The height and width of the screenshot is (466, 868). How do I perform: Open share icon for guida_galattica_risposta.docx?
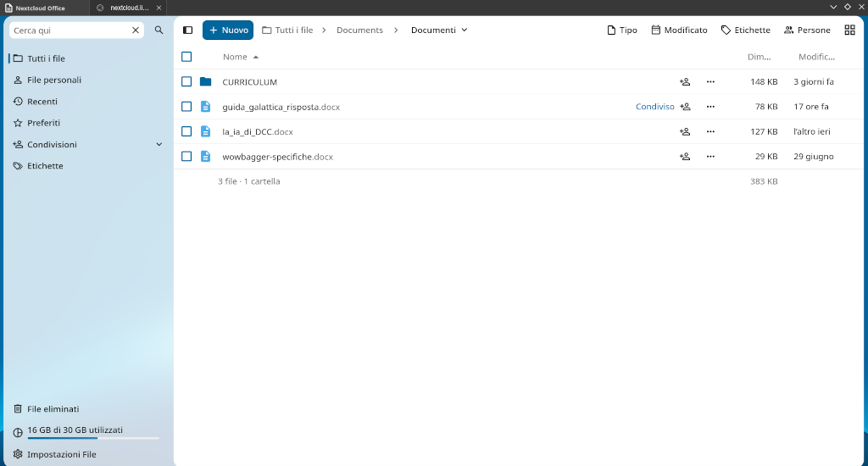[x=685, y=107]
